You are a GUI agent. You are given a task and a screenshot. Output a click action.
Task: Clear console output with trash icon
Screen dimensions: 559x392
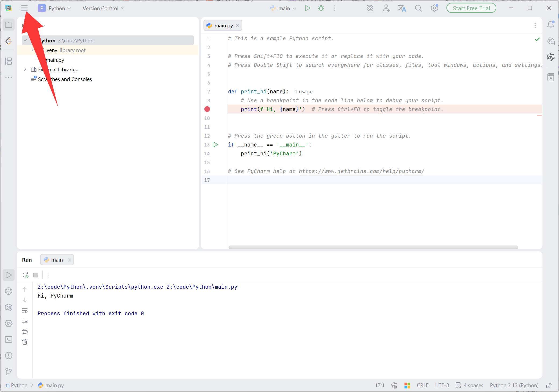coord(25,342)
